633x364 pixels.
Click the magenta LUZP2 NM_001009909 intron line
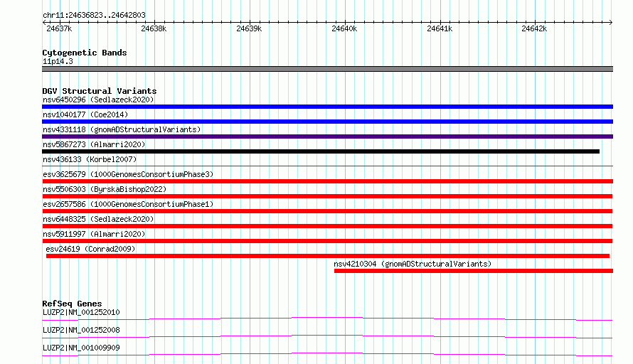pyautogui.click(x=327, y=354)
